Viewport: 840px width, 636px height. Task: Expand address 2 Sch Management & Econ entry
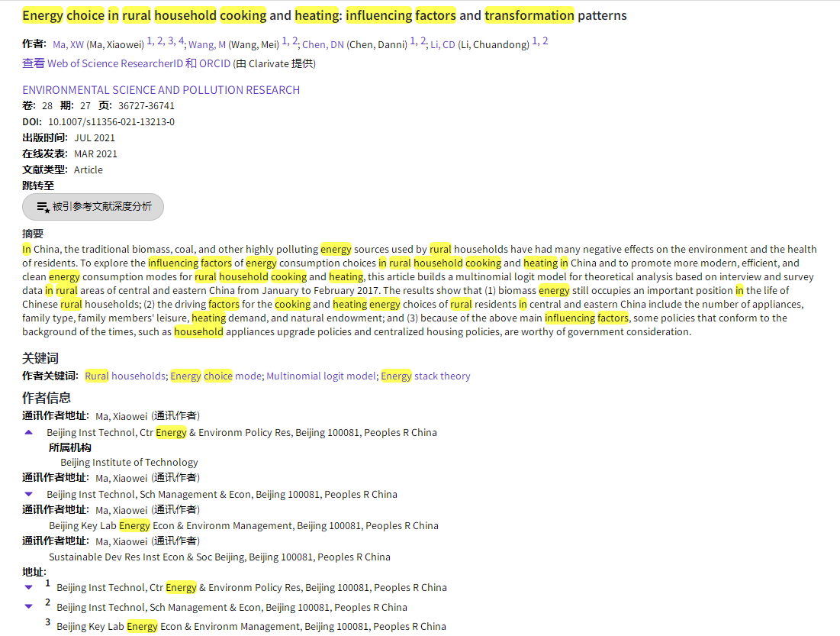point(29,607)
